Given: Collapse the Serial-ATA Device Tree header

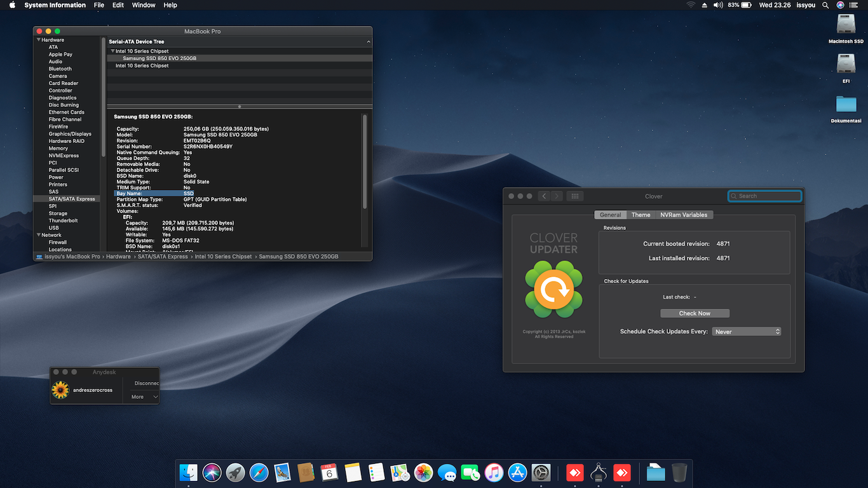Looking at the screenshot, I should (369, 42).
